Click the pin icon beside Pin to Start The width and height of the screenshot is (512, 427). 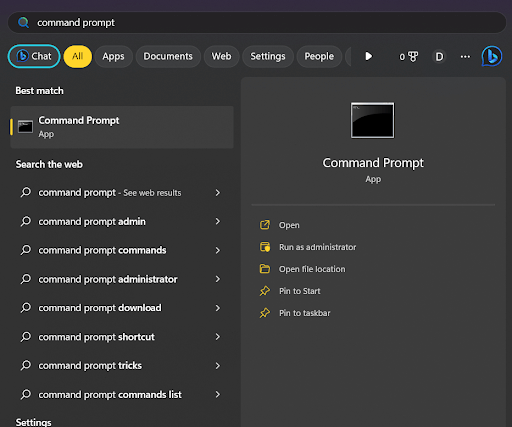click(265, 291)
